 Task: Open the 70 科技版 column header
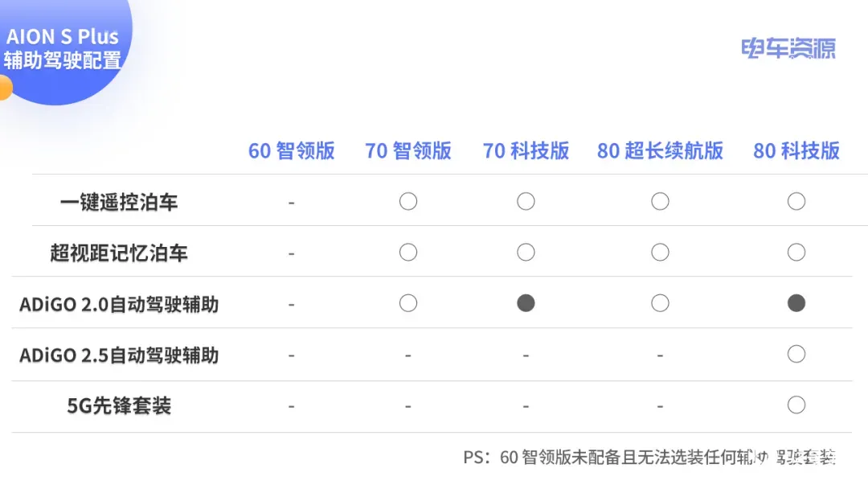526,150
